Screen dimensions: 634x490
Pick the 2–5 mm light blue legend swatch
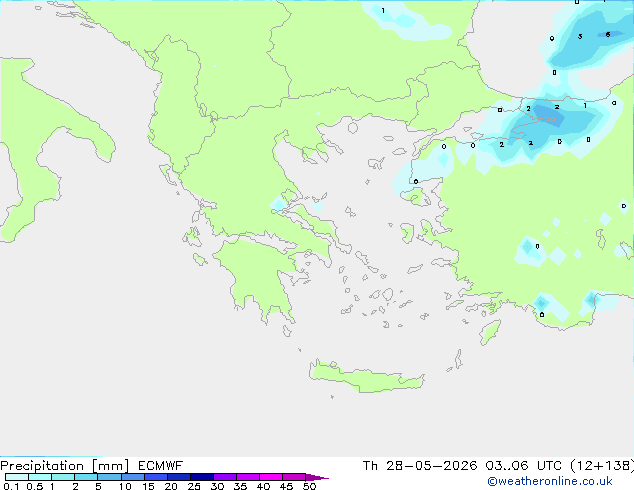(86, 477)
